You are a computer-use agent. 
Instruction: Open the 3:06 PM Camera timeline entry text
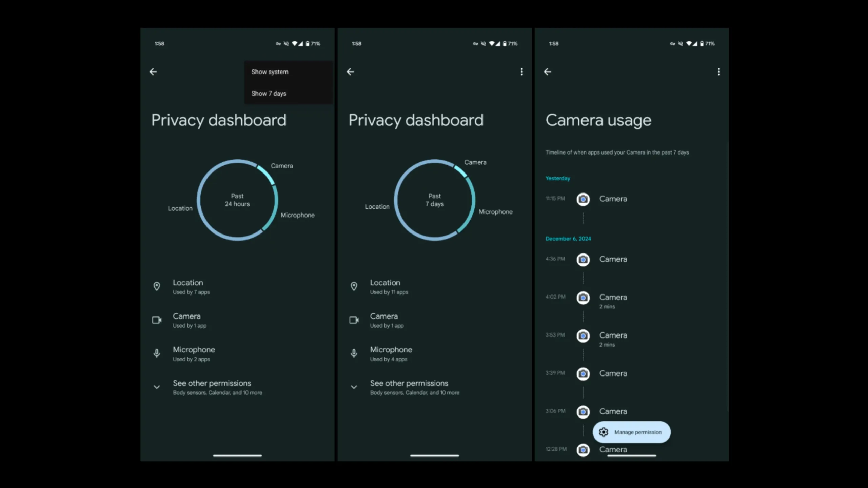click(x=613, y=411)
